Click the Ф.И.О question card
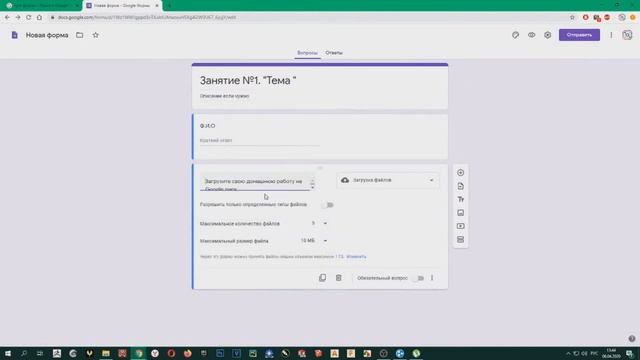Viewport: 640px width, 360px height. pyautogui.click(x=320, y=137)
